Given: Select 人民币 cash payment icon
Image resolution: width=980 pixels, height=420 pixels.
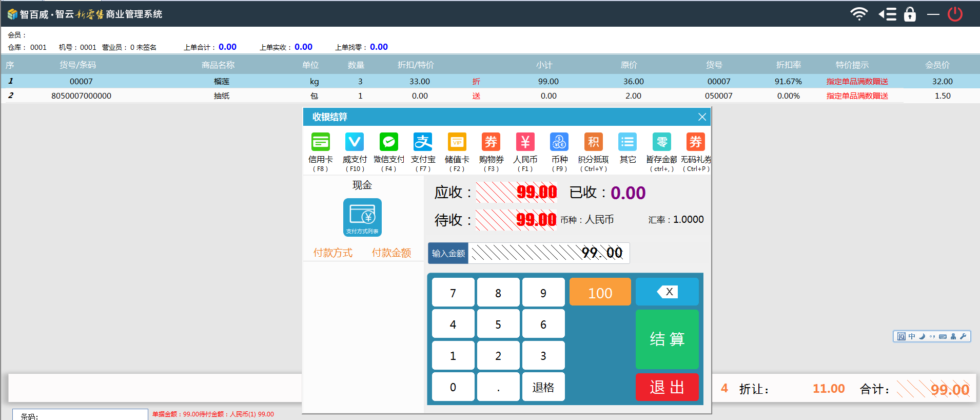Looking at the screenshot, I should (x=525, y=142).
